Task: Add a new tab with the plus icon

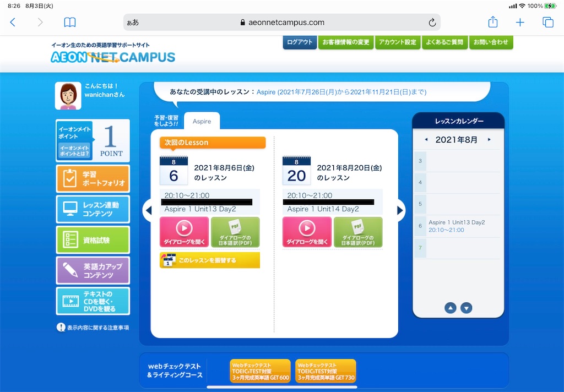Action: pyautogui.click(x=520, y=22)
